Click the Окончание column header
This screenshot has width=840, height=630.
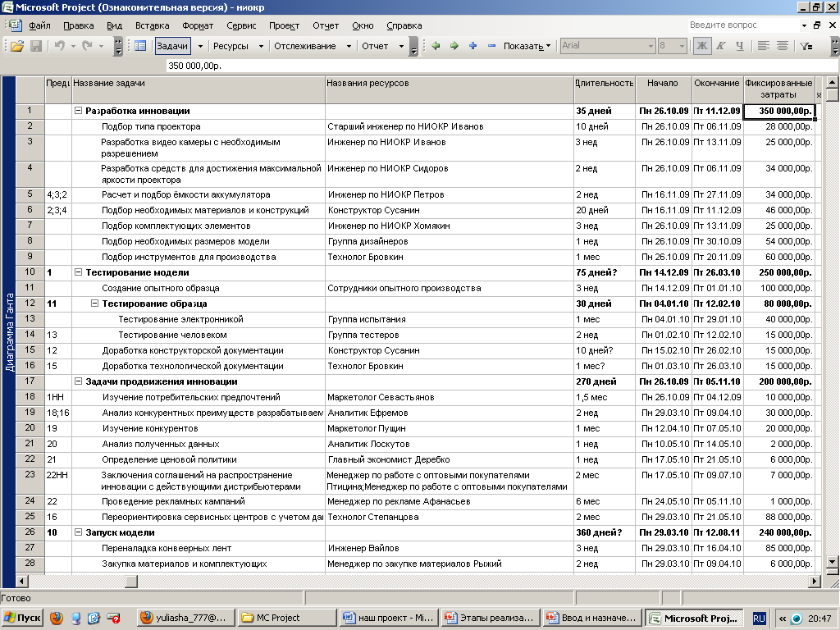pyautogui.click(x=717, y=89)
